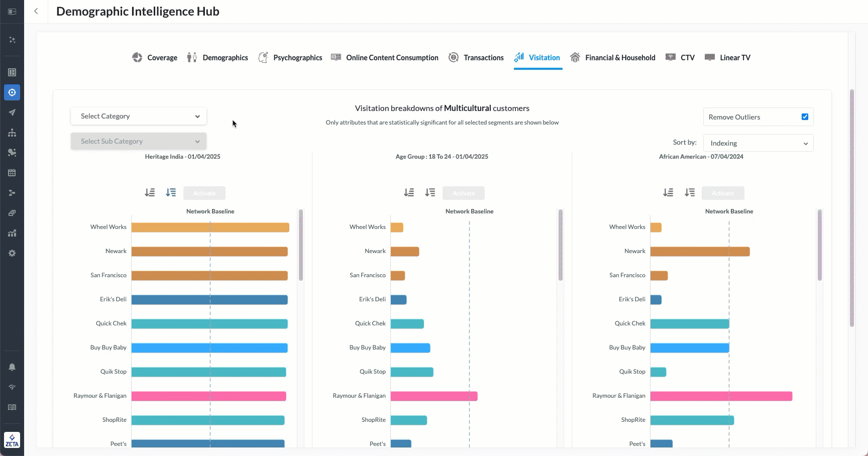The width and height of the screenshot is (868, 456).
Task: Open the Select Sub Category dropdown
Action: [139, 141]
